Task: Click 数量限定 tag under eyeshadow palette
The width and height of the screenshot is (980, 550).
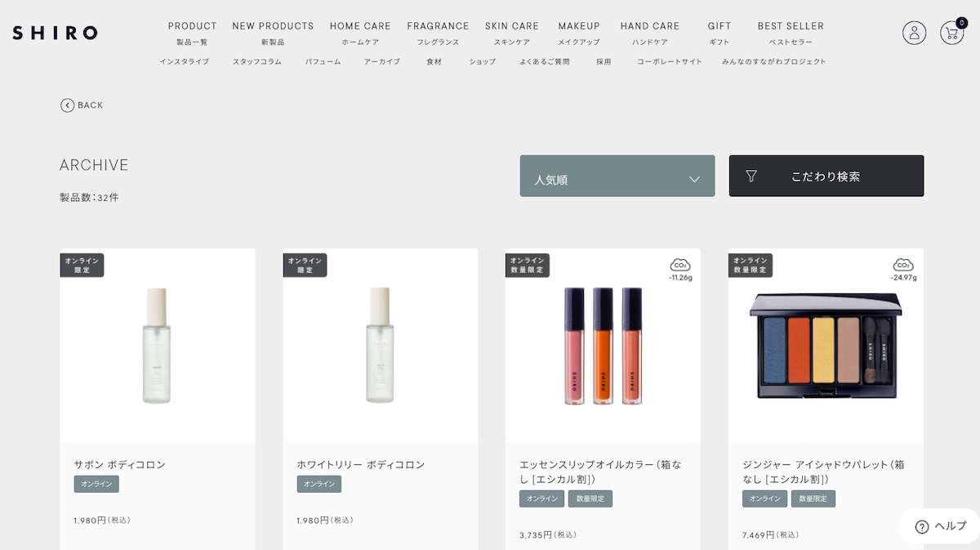Action: click(x=813, y=499)
